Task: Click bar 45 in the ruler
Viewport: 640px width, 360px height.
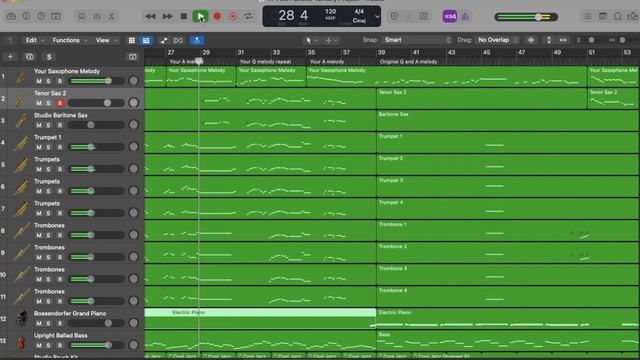Action: click(x=486, y=53)
